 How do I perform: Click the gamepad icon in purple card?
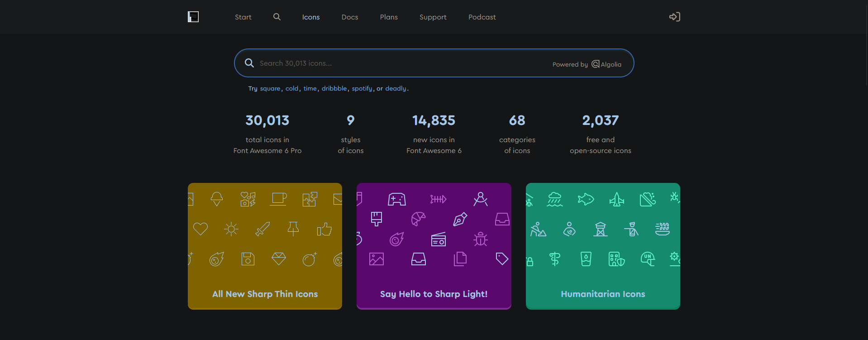[397, 199]
